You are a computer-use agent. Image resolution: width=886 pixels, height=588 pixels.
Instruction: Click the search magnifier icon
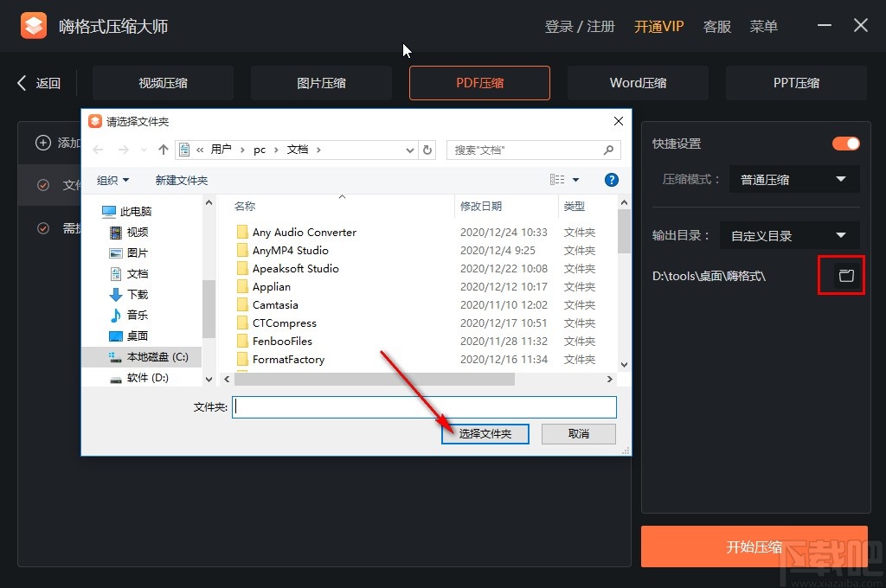tap(608, 150)
